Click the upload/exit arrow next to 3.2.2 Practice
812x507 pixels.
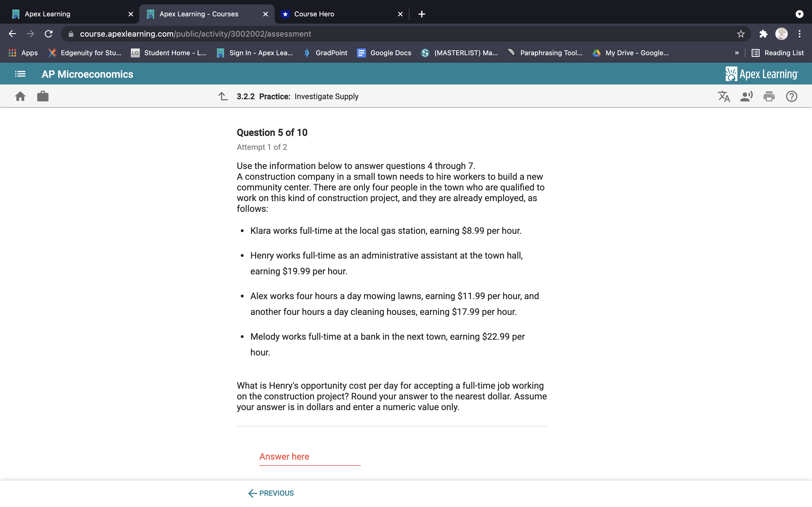point(222,96)
